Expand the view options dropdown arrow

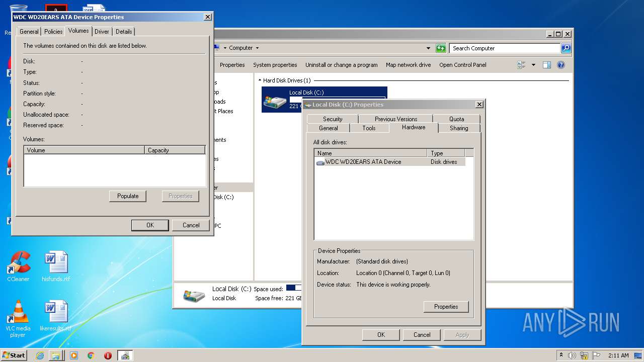tap(533, 65)
